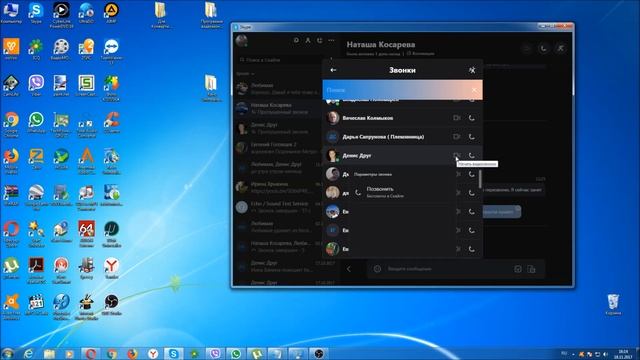Image resolution: width=640 pixels, height=360 pixels.
Task: Click the Viber button in the taskbar
Action: [215, 353]
